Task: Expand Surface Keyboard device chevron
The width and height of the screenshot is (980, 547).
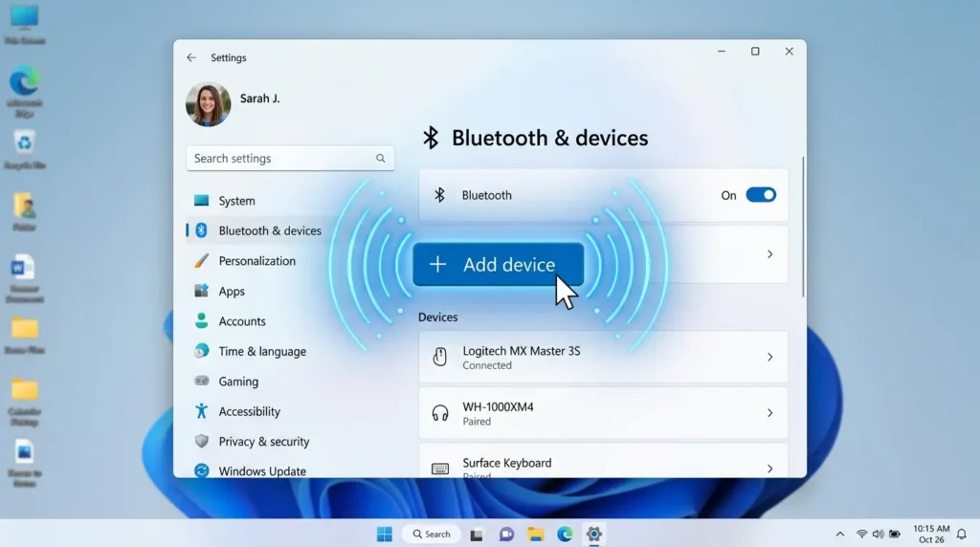Action: [x=770, y=469]
